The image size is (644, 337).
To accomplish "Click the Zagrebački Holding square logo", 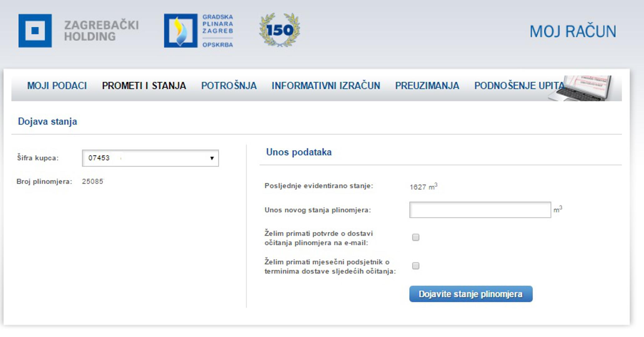I will pos(35,31).
